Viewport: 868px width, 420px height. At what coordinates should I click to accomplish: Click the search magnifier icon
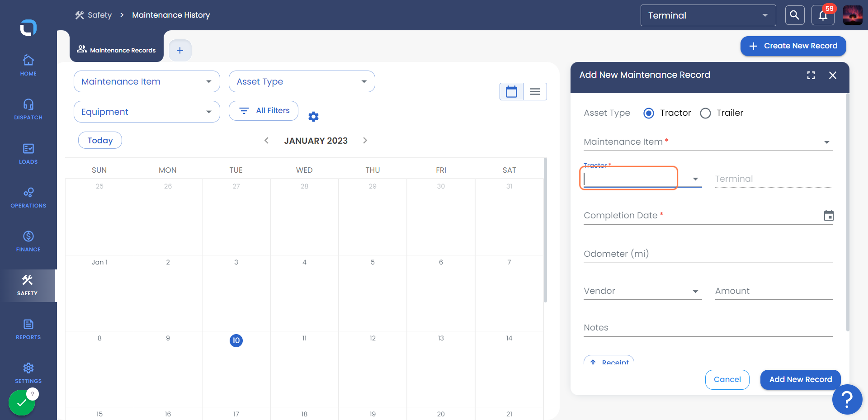(794, 15)
